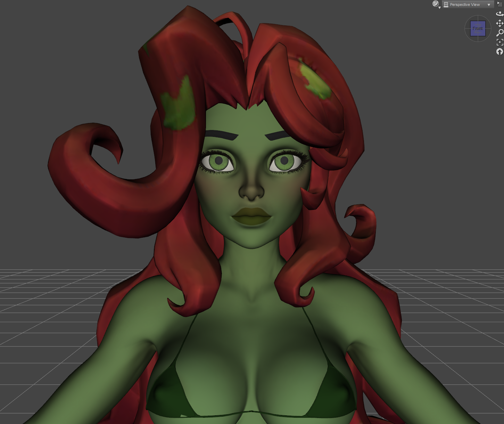Open the draw style sphere menu

pos(436,4)
